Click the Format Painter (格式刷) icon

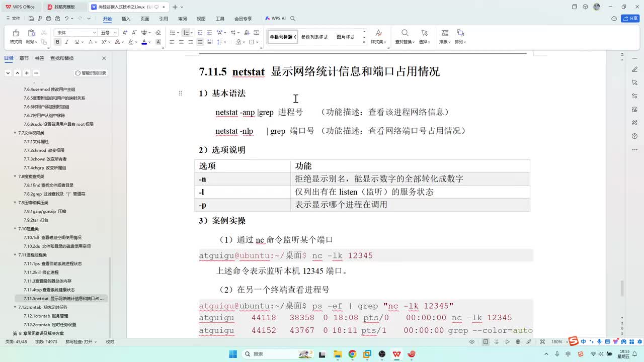[16, 33]
